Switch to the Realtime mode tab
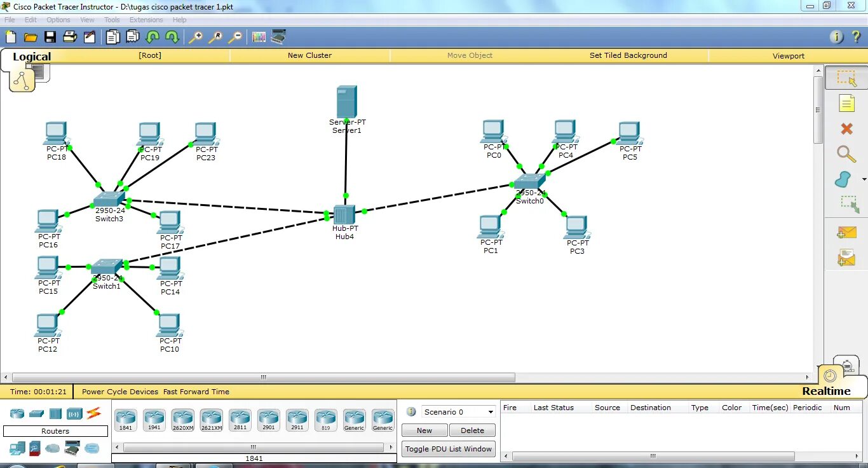The width and height of the screenshot is (868, 468). [826, 391]
